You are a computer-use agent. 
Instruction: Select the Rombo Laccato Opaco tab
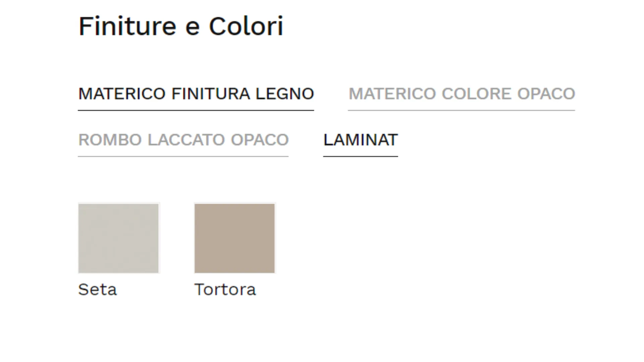pyautogui.click(x=183, y=140)
